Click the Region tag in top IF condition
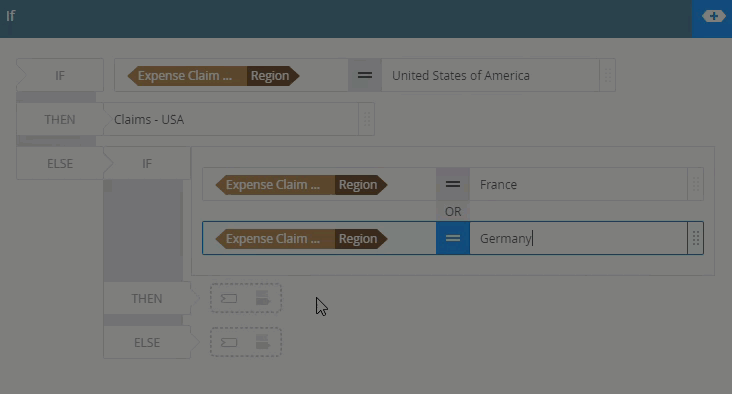The width and height of the screenshot is (732, 394). 272,76
